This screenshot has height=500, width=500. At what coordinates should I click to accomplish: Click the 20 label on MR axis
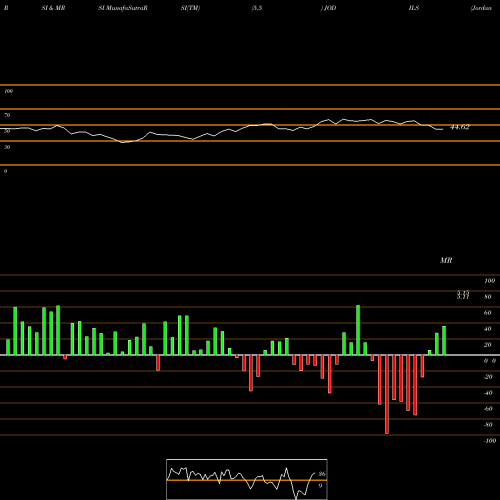coord(488,345)
